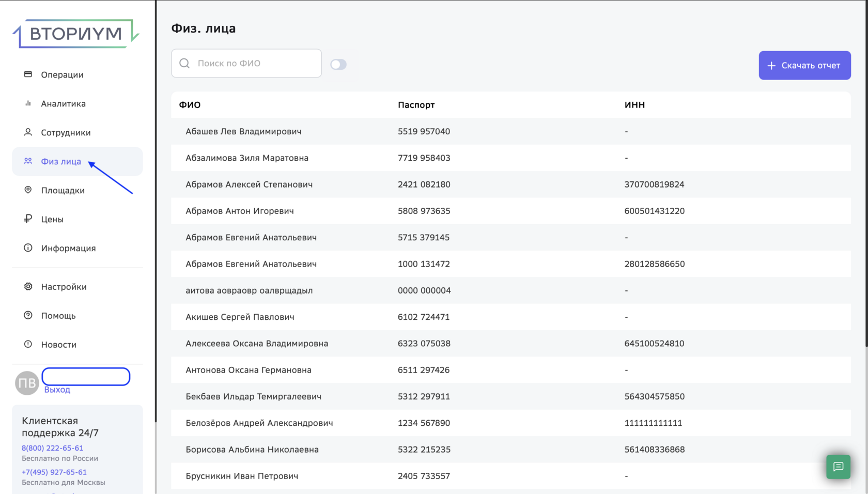Click the Сотрудники person icon
The image size is (868, 494).
[x=28, y=132]
